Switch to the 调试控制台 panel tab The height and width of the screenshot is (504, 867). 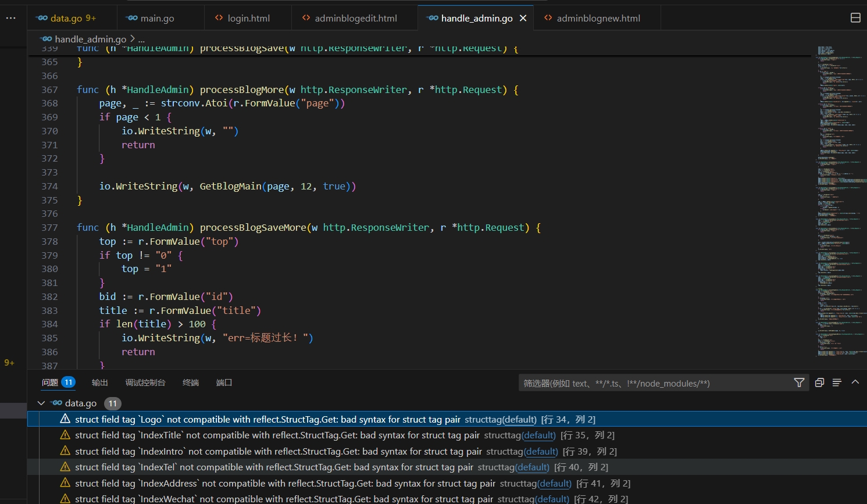click(x=145, y=383)
